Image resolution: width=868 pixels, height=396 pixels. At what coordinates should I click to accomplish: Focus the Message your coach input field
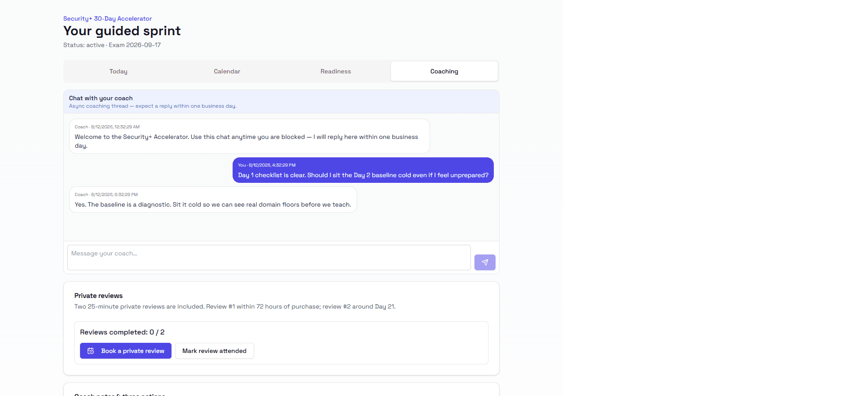(269, 258)
